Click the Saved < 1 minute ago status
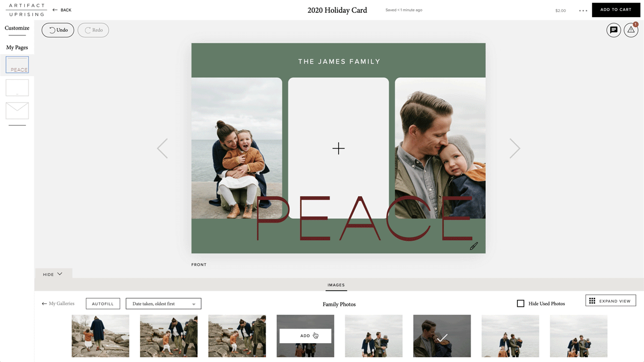Image resolution: width=644 pixels, height=362 pixels. (404, 10)
